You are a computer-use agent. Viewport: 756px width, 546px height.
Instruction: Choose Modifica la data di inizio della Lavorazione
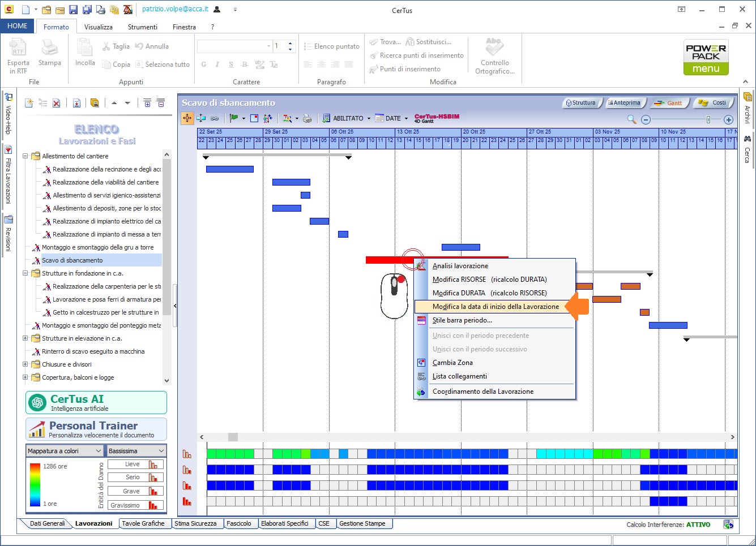pos(495,307)
